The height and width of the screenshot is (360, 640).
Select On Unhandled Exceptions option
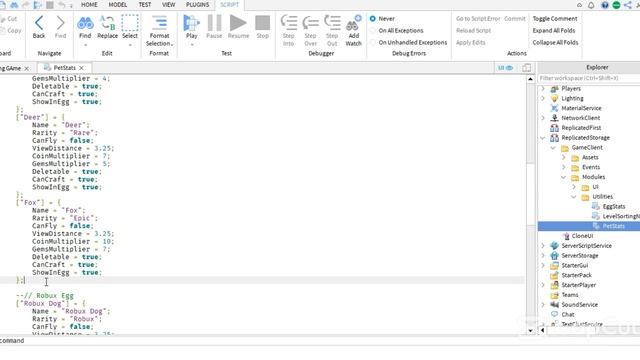pos(373,42)
